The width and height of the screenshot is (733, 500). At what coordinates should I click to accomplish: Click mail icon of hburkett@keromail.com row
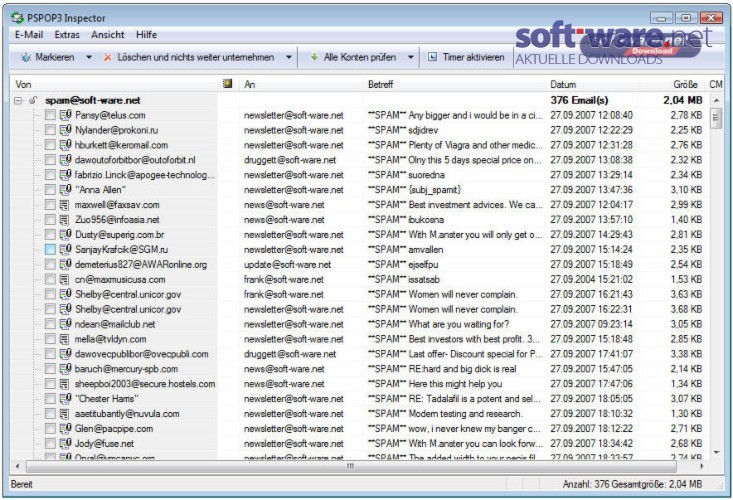click(65, 145)
